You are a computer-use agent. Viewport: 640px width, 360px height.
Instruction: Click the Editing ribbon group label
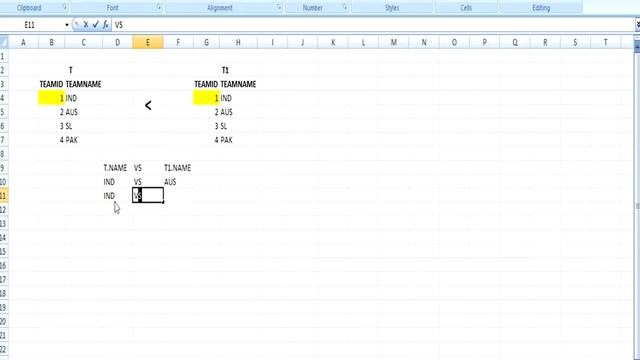tap(541, 7)
